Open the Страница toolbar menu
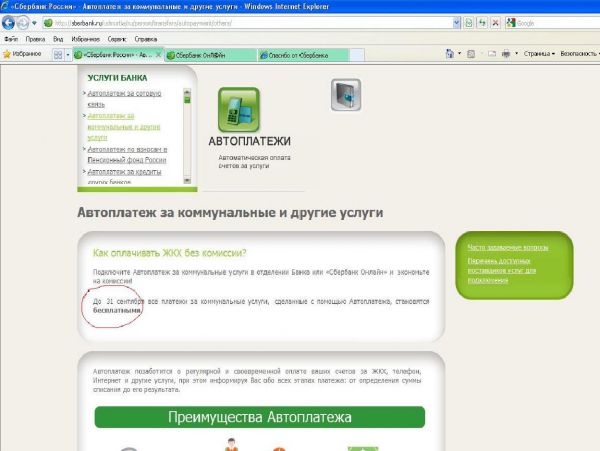The width and height of the screenshot is (600, 451). [x=539, y=54]
